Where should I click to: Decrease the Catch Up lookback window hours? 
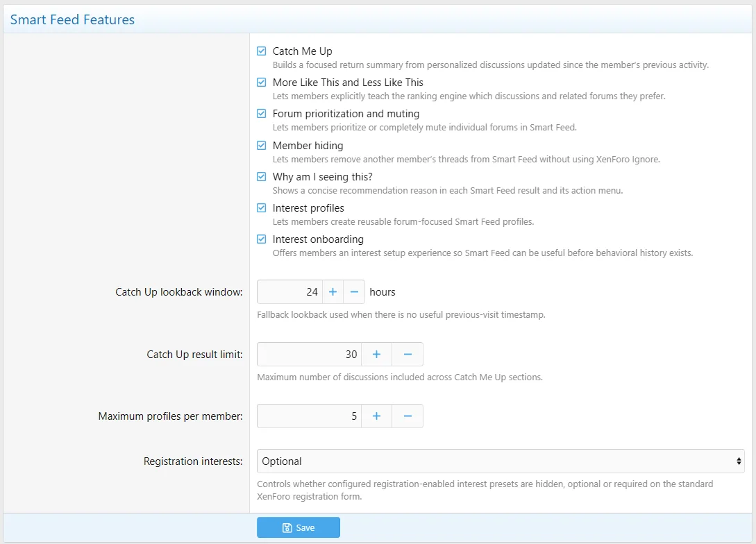(354, 292)
